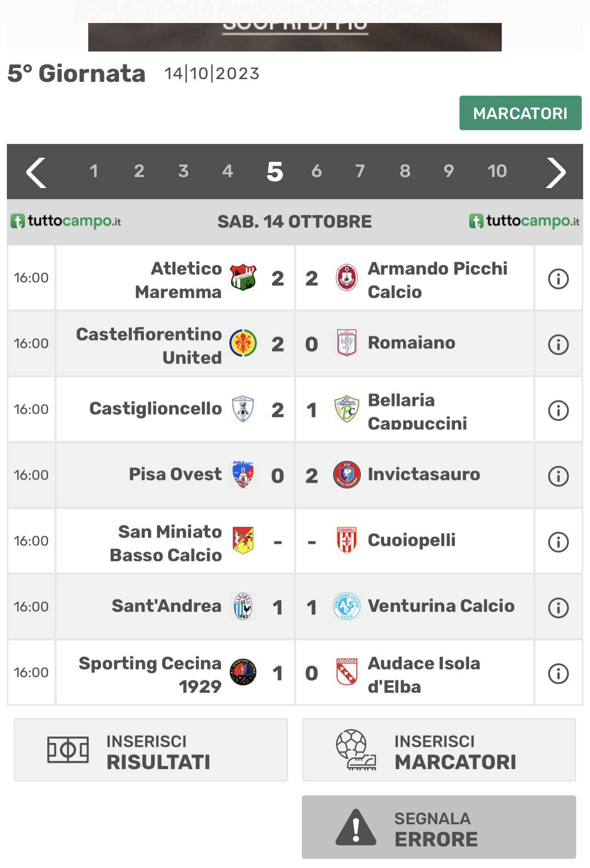Screen dimensions: 590x868
Task: Open info icon for Atletico Maremma match
Action: 558,279
